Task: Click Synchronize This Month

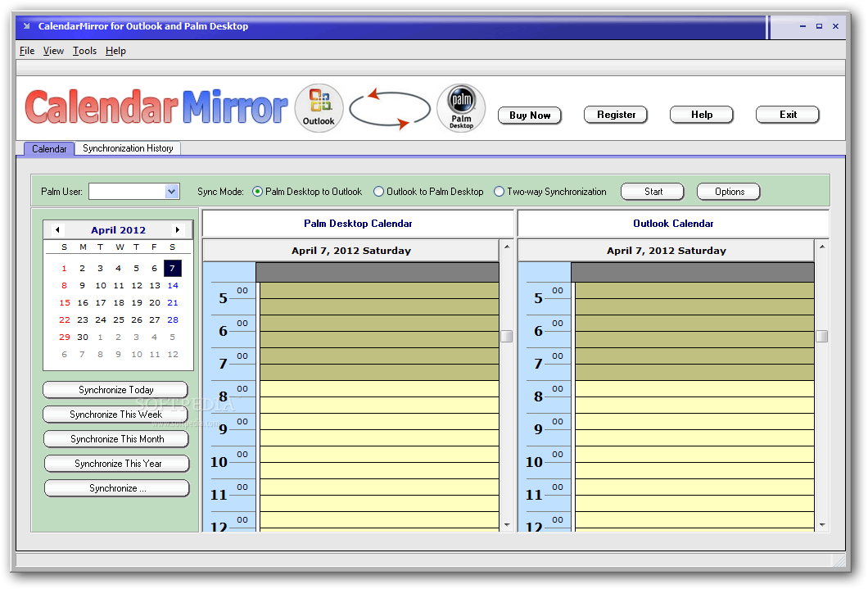Action: [x=117, y=439]
